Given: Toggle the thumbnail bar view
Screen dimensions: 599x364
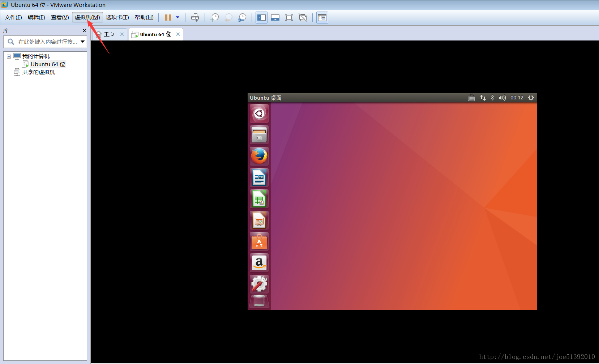Looking at the screenshot, I should click(x=275, y=17).
